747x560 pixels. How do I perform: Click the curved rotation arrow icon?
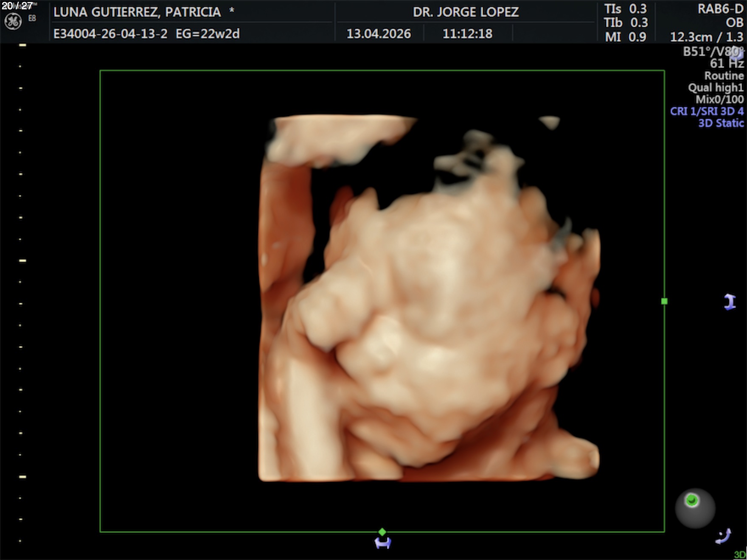[723, 536]
